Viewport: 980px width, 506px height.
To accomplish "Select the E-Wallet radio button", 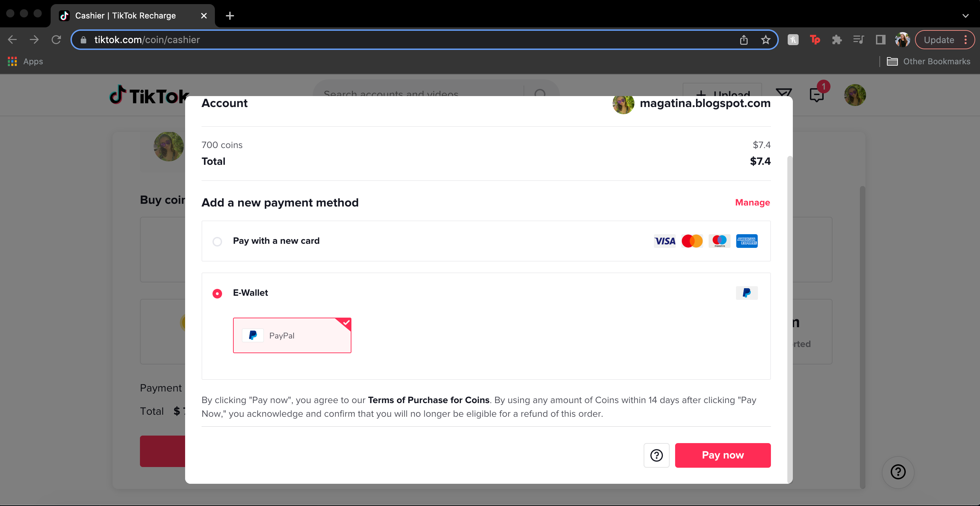I will pyautogui.click(x=217, y=293).
